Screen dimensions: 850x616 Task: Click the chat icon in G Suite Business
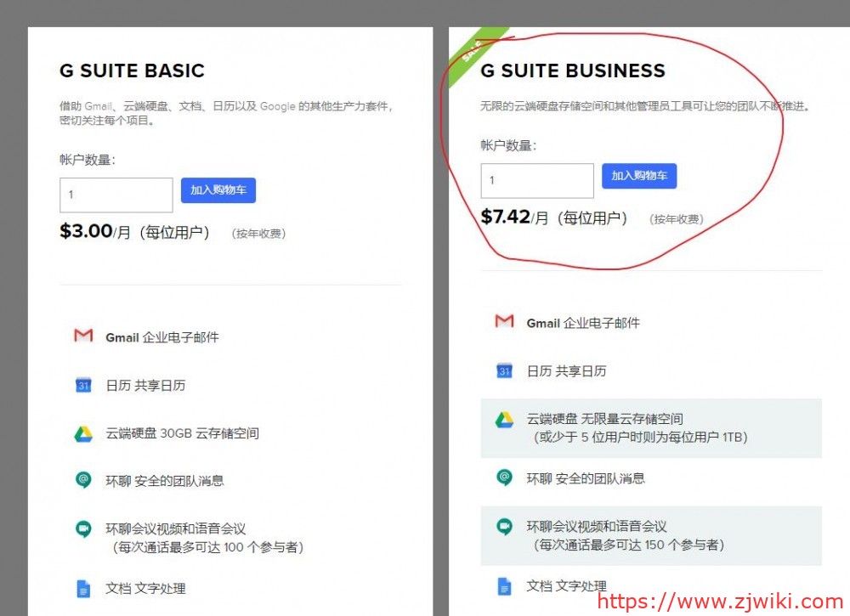504,478
